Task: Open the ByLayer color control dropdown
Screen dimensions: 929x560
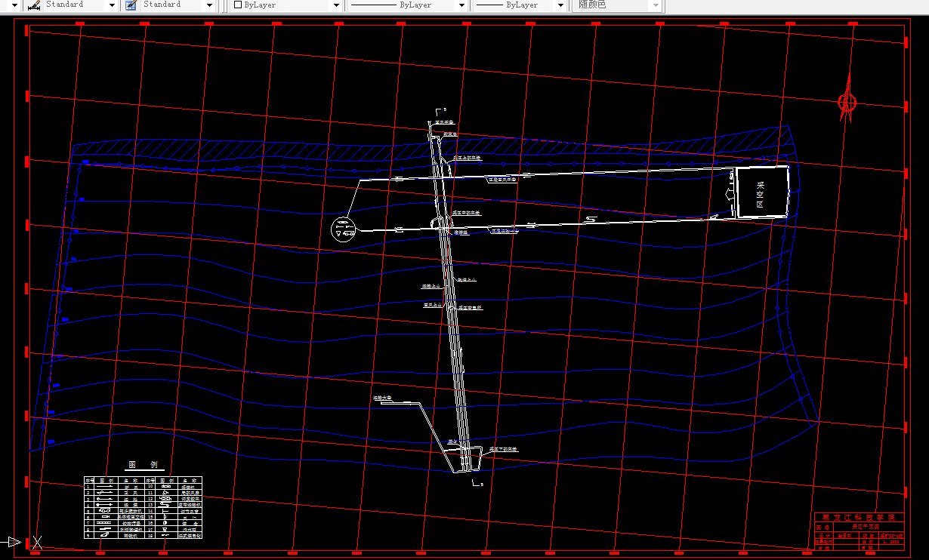Action: click(x=336, y=5)
